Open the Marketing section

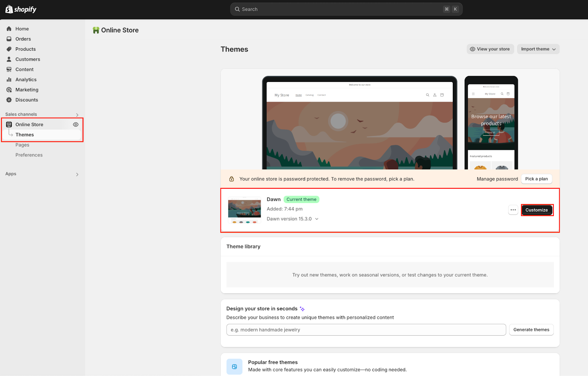26,90
